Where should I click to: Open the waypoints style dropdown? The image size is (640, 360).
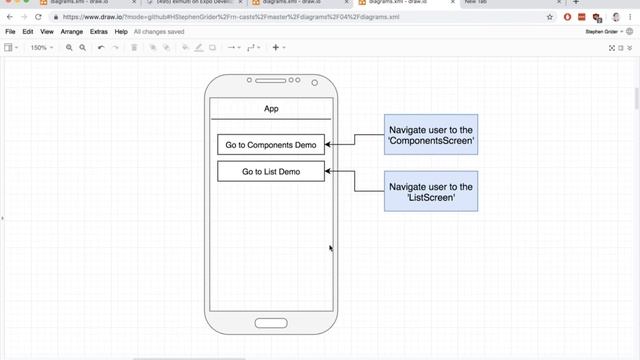253,48
